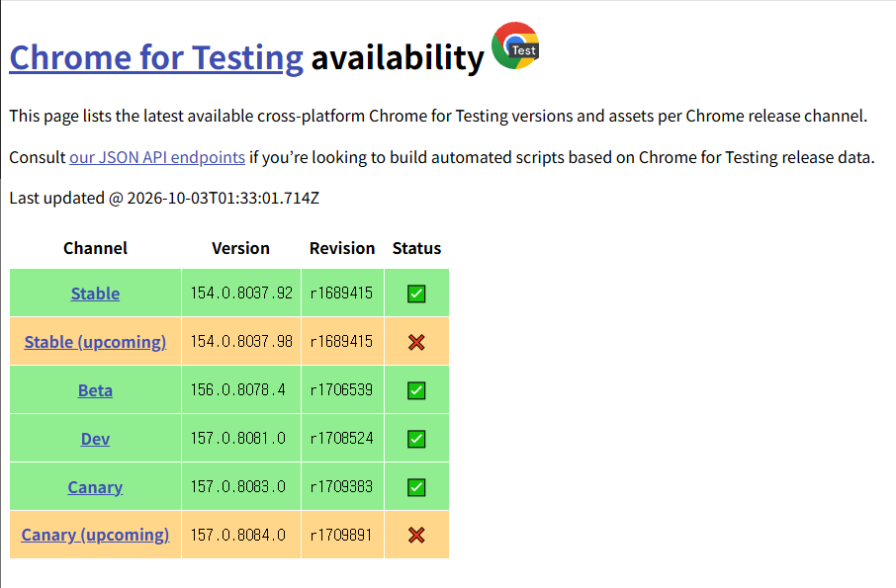The height and width of the screenshot is (588, 896).
Task: Click the Chrome for Testing logo icon
Action: tap(515, 45)
